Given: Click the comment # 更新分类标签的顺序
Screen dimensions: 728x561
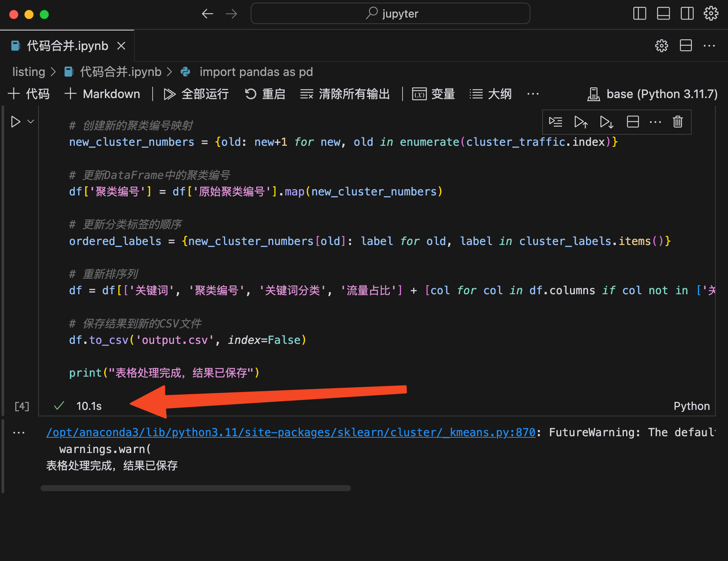Looking at the screenshot, I should click(126, 224).
